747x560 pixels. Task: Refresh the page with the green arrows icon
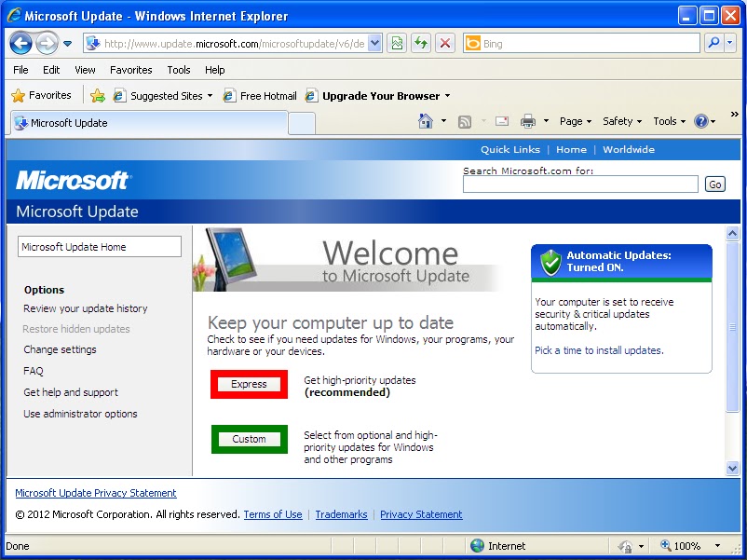(421, 44)
